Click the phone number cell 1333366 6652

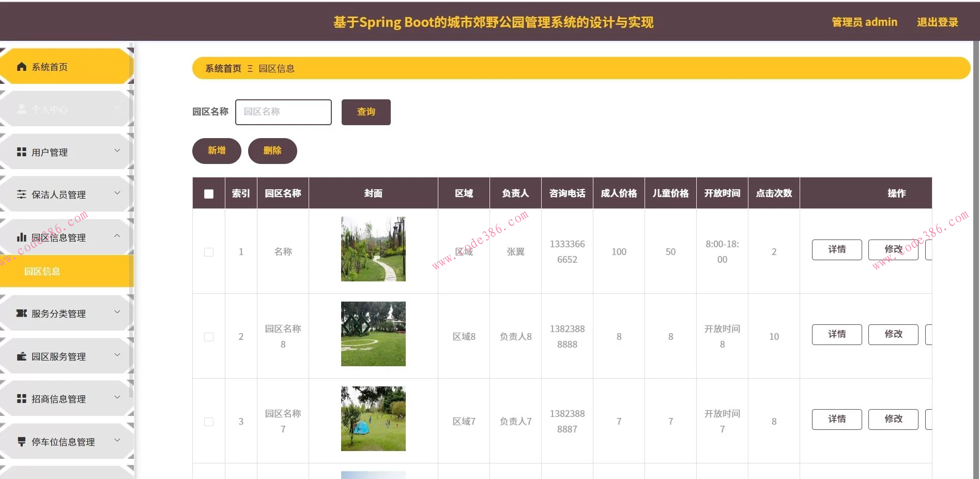tap(567, 252)
